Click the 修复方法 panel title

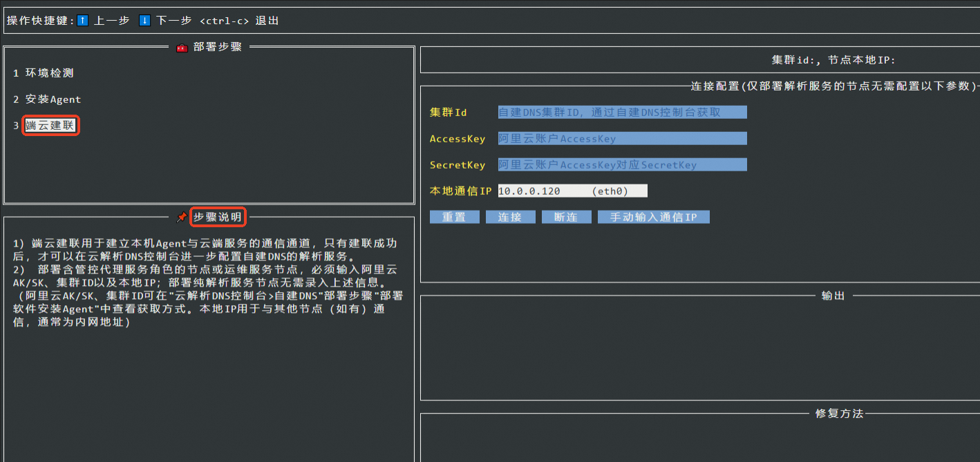tap(840, 414)
